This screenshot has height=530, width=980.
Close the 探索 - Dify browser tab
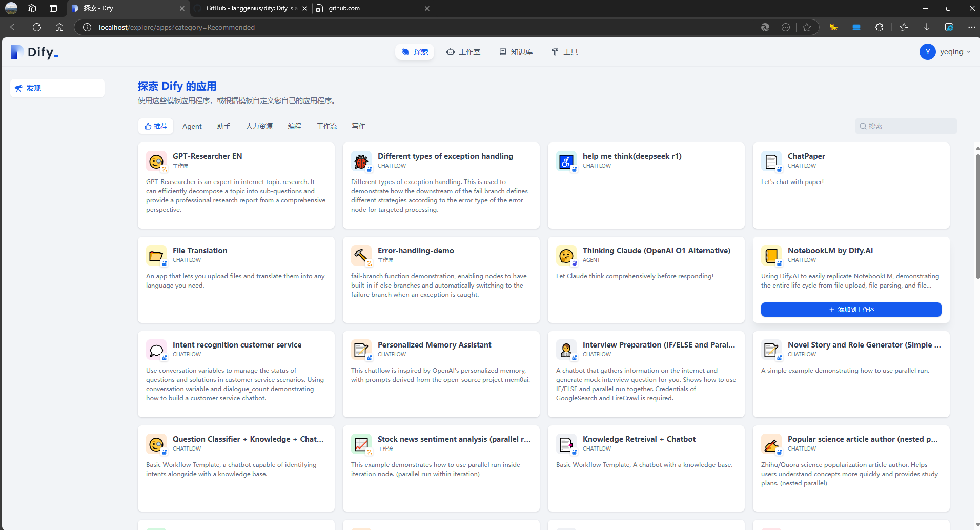(182, 8)
